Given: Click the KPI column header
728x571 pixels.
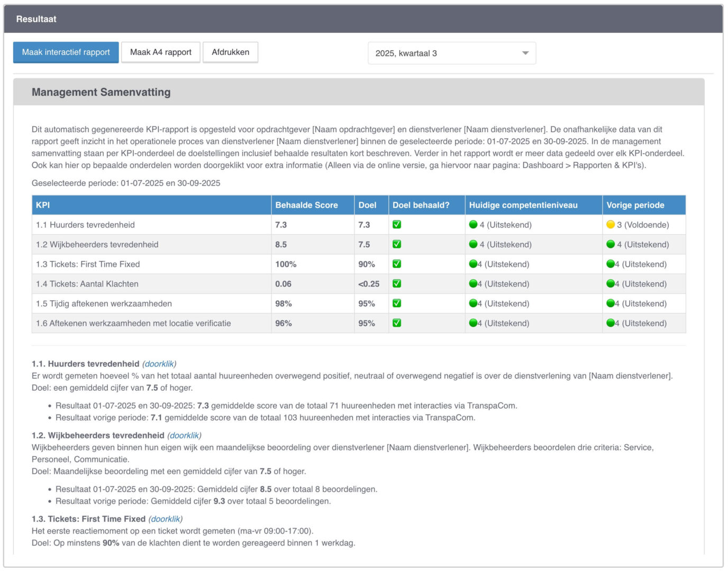Looking at the screenshot, I should [43, 205].
